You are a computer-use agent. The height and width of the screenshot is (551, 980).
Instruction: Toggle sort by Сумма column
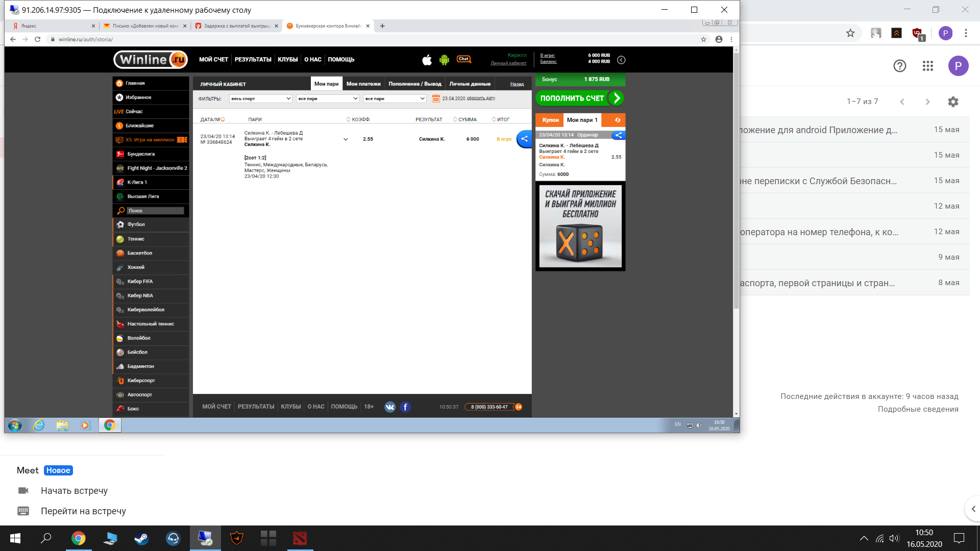(465, 119)
